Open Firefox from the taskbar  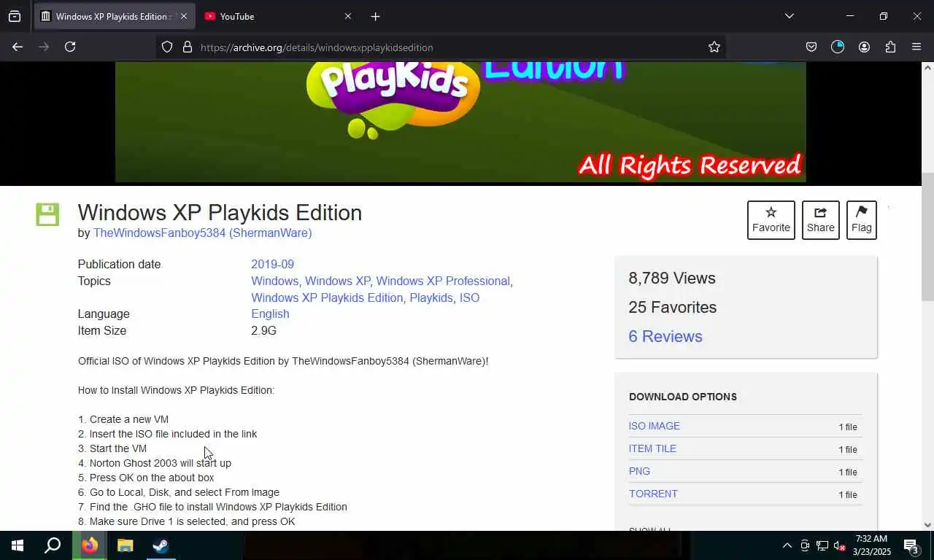90,545
